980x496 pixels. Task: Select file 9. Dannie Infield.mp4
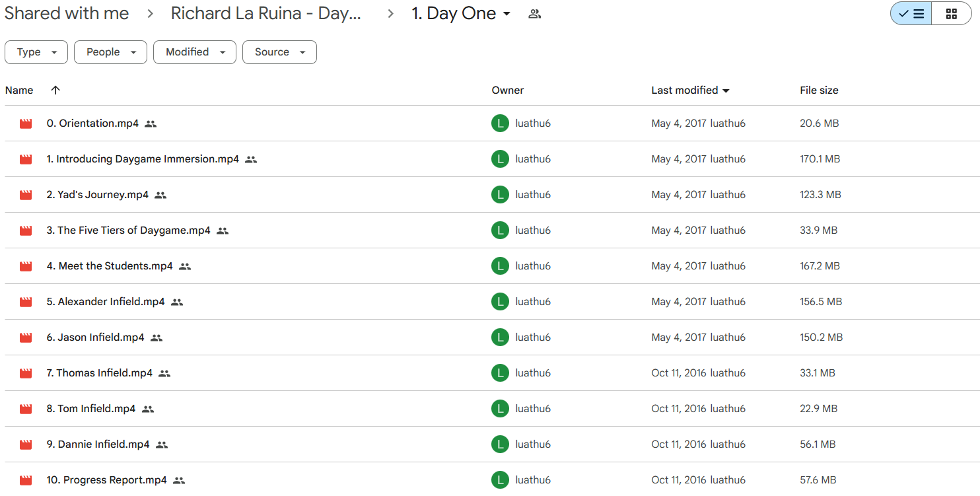(x=98, y=444)
